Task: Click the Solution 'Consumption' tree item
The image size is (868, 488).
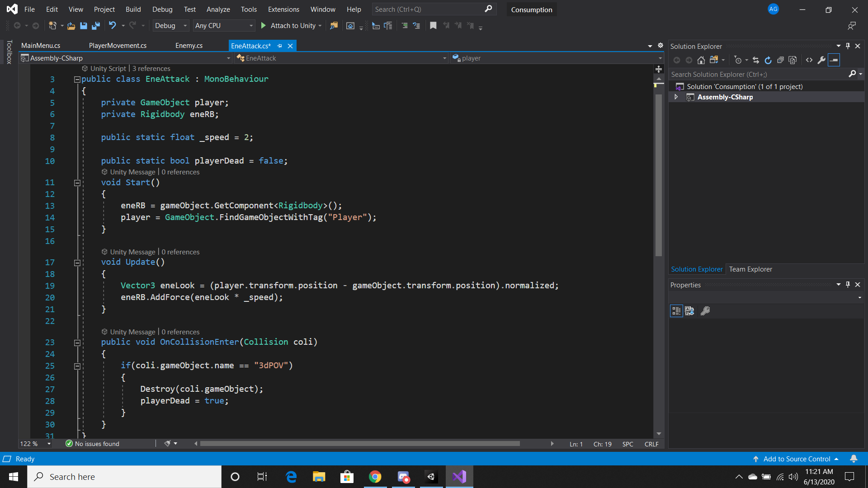Action: tap(745, 86)
